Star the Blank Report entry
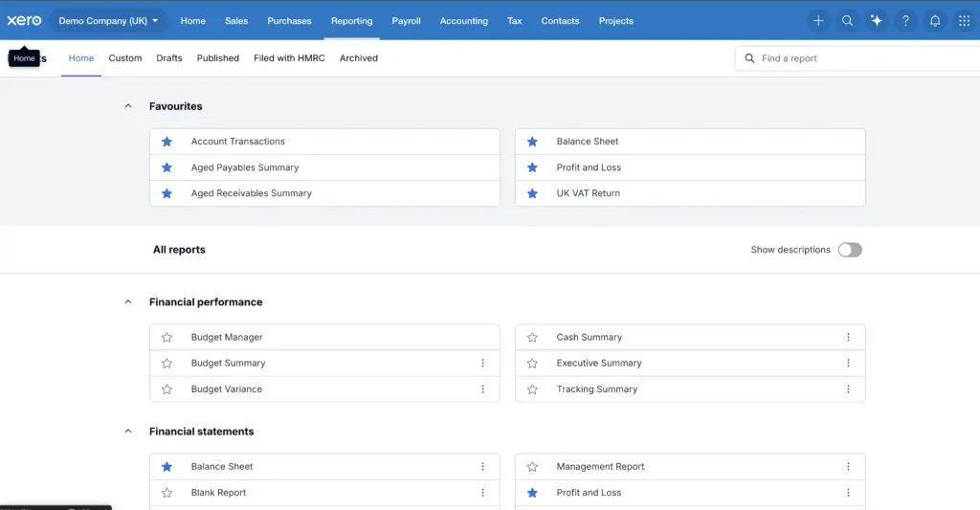 coord(167,493)
